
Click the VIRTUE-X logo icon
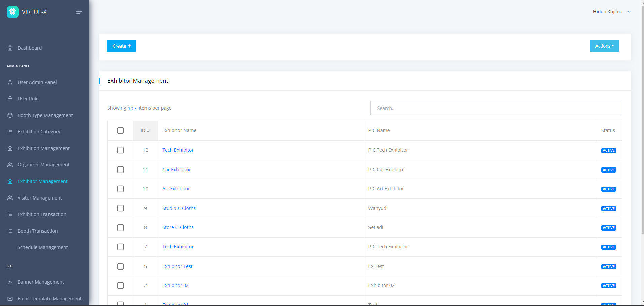12,12
